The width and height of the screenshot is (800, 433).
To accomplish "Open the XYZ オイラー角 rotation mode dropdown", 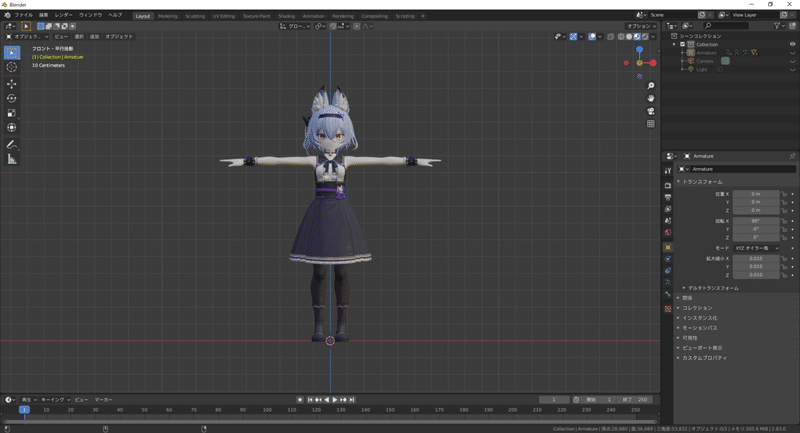I will pyautogui.click(x=756, y=248).
